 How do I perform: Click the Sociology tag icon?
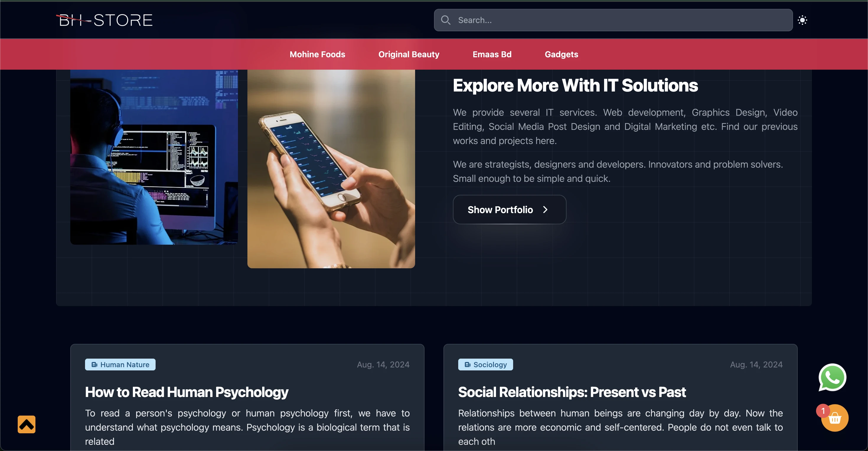pos(467,365)
